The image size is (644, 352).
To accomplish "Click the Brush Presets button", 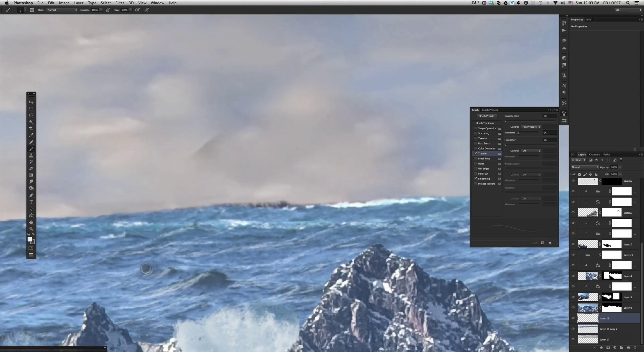I will click(x=487, y=116).
